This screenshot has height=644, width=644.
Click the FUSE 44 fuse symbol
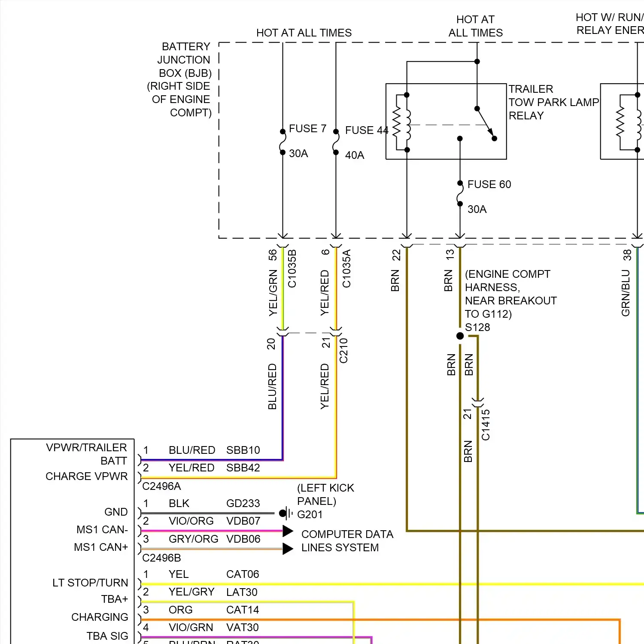336,142
